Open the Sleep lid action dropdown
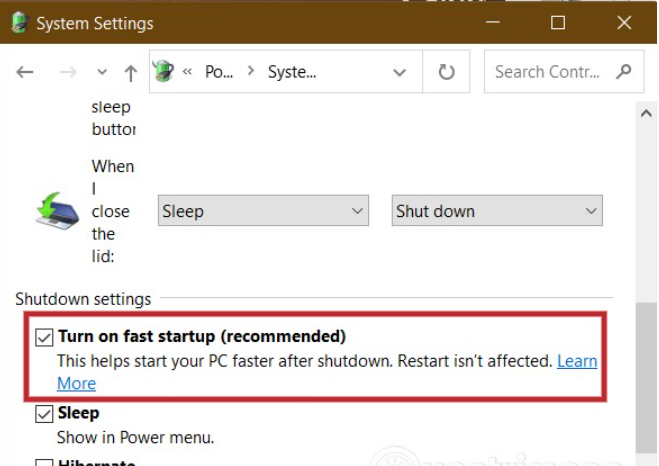This screenshot has height=466, width=659. [264, 211]
